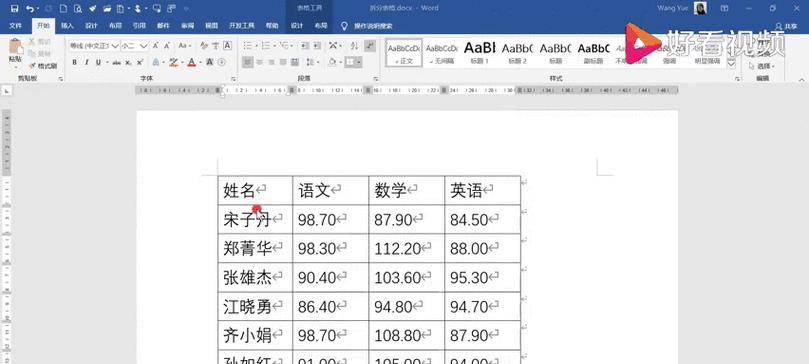This screenshot has width=809, height=364.
Task: Apply character border icon
Action: pos(227,46)
